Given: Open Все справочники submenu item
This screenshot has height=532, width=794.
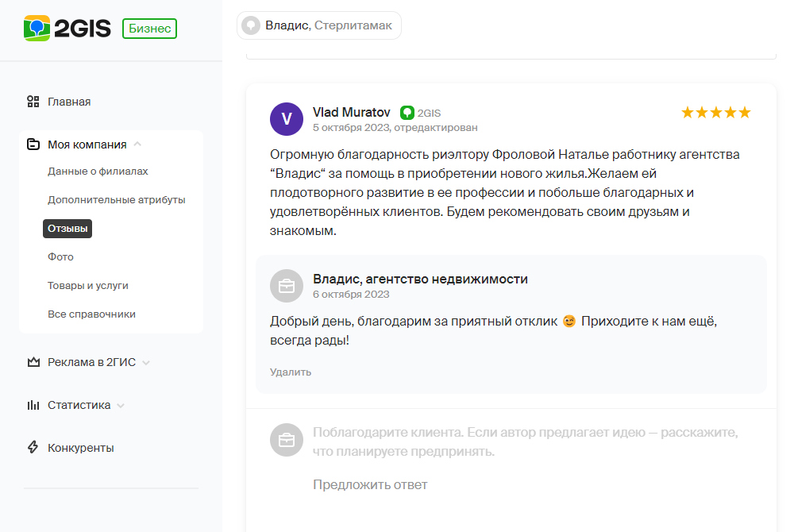Looking at the screenshot, I should pos(91,314).
